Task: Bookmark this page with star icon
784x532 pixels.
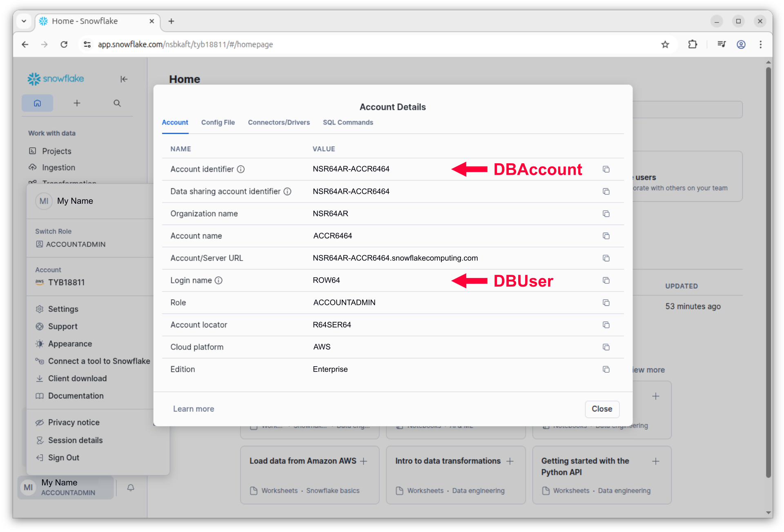Action: 665,45
